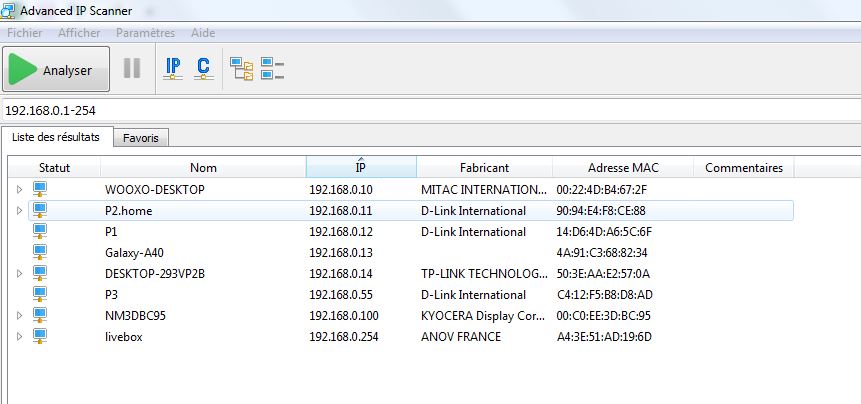Expand the WOOXO-DESKTOP row
Viewport: 861px width, 404px height.
(x=19, y=190)
